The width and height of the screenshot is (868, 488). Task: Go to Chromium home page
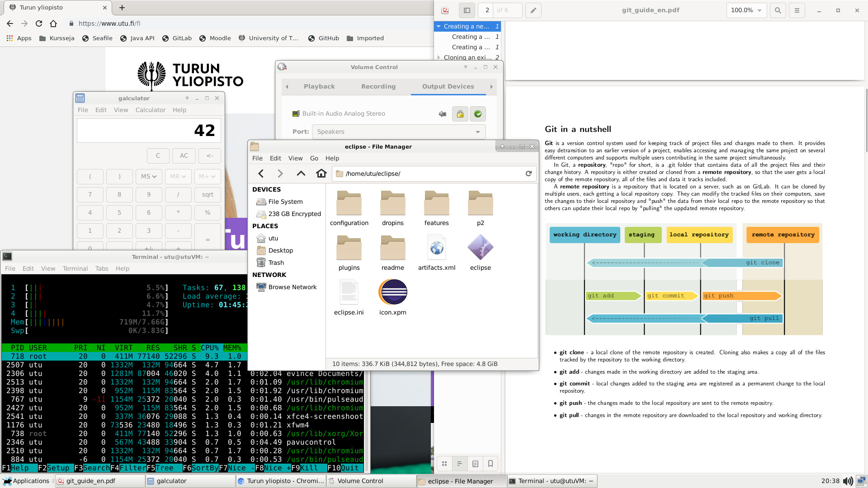pyautogui.click(x=53, y=23)
